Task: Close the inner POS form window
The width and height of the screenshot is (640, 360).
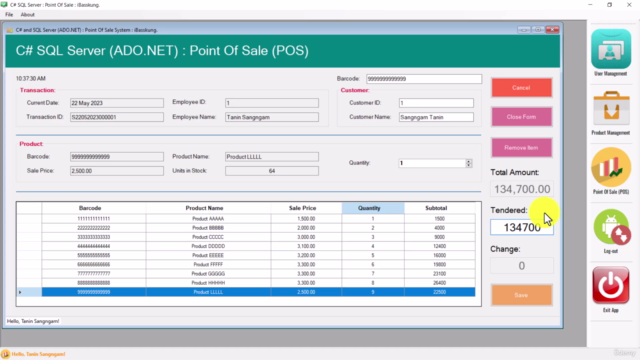Action: tap(552, 29)
